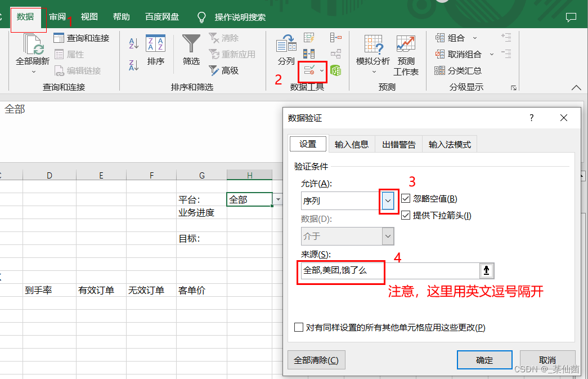588x379 pixels.
Task: Click the relationships icon in data tools
Action: (335, 54)
